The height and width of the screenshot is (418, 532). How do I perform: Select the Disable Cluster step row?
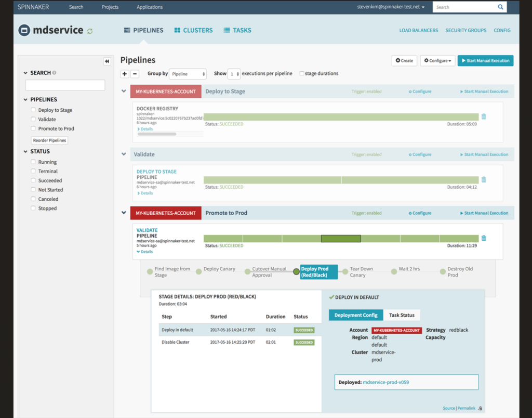tap(240, 342)
